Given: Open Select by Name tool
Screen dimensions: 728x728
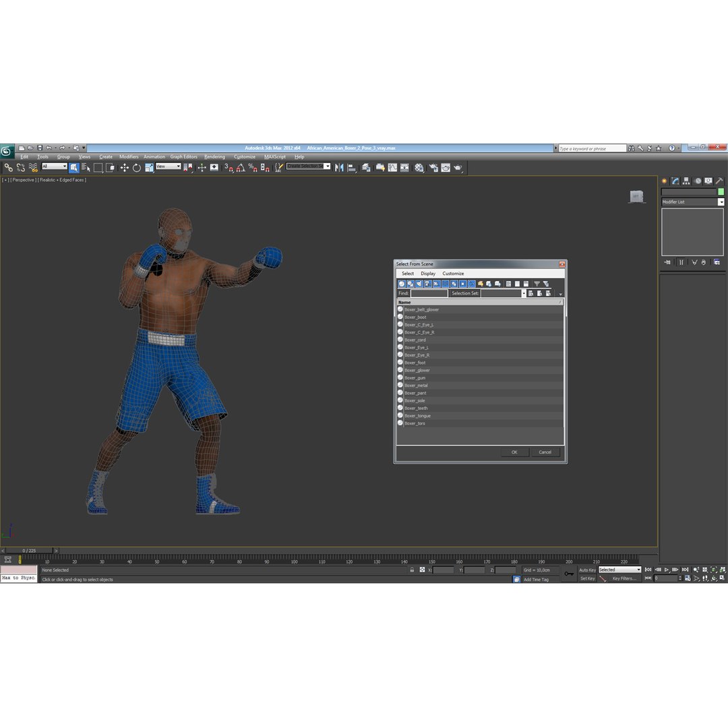Looking at the screenshot, I should (x=86, y=168).
